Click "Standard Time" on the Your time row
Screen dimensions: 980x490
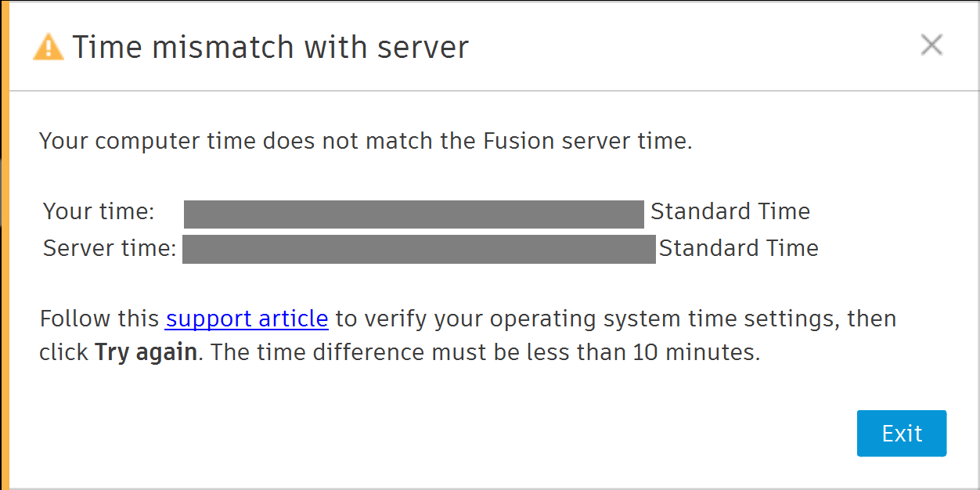click(730, 211)
